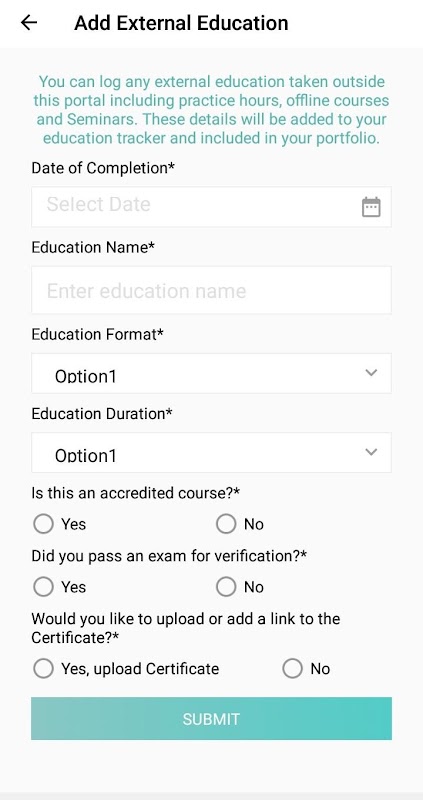This screenshot has height=800, width=423.
Task: Click the Education Duration chevron arrow
Action: tap(371, 452)
